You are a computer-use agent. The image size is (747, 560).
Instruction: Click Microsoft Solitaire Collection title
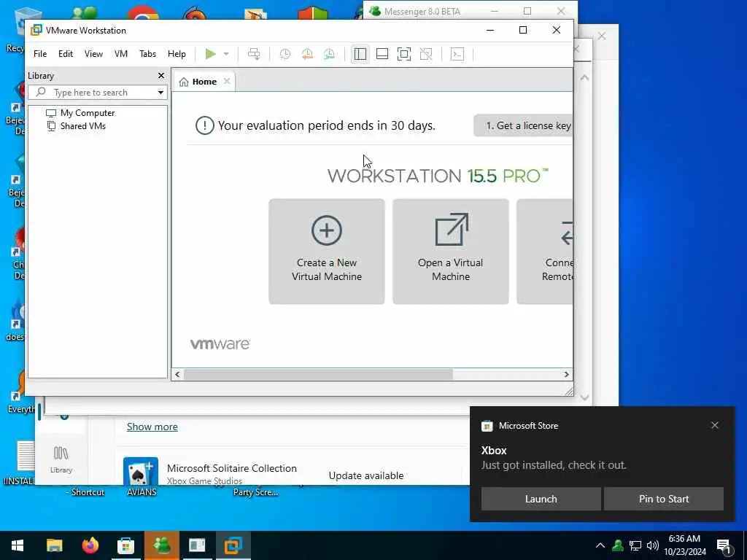pos(232,468)
